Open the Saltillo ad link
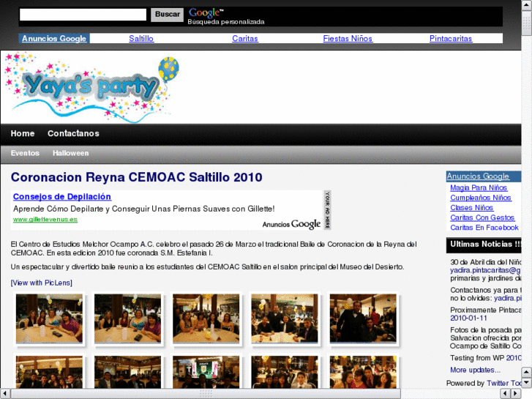 (141, 39)
